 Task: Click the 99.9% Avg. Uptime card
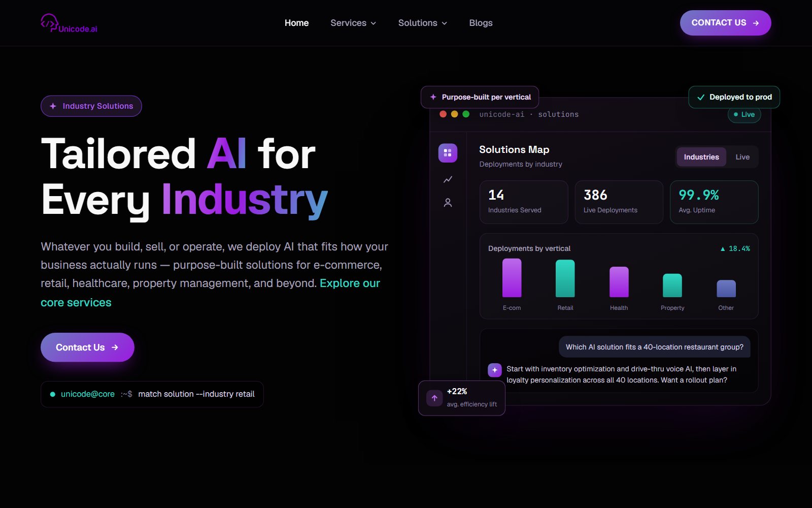[x=714, y=202]
